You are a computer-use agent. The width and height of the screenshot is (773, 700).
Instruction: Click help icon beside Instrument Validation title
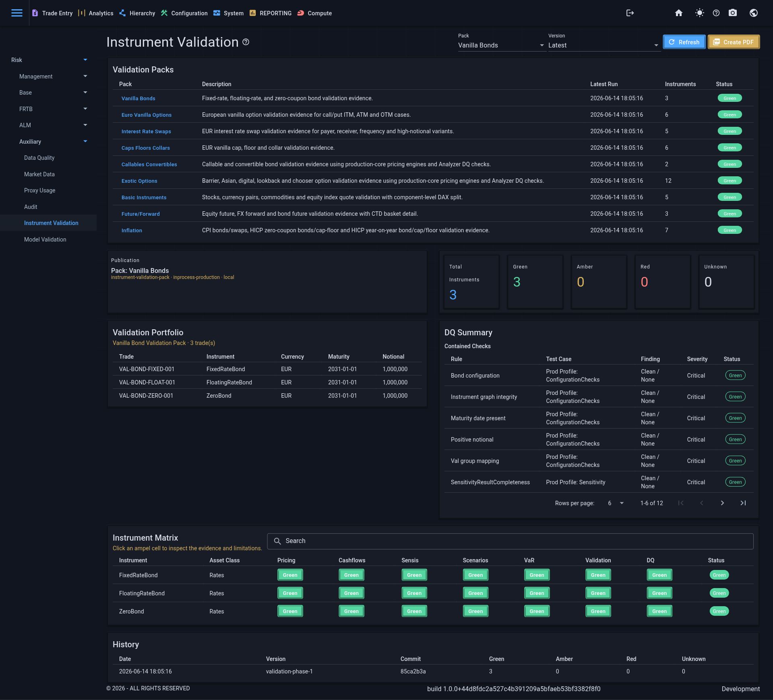click(246, 42)
